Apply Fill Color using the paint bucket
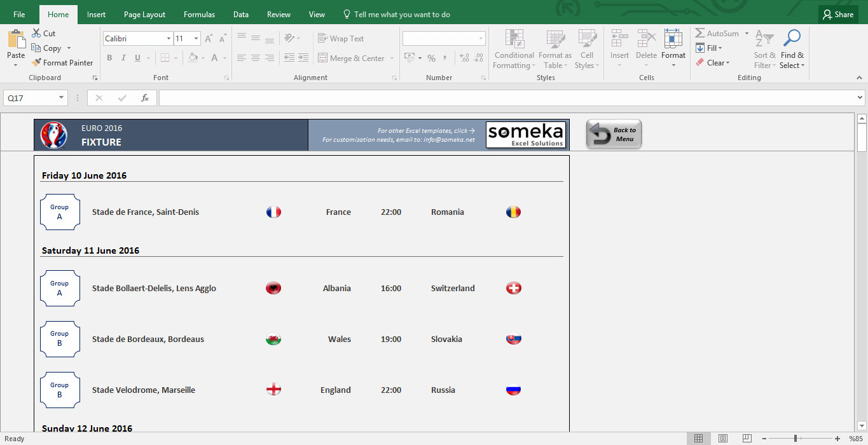 coord(193,58)
